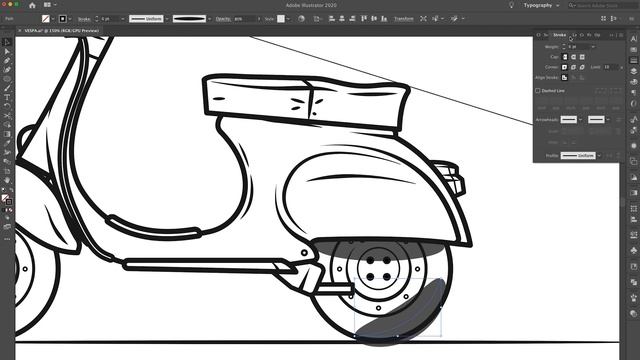Screen dimensions: 640x360
Task: Open the Profile dropdown in Stroke panel
Action: (599, 156)
